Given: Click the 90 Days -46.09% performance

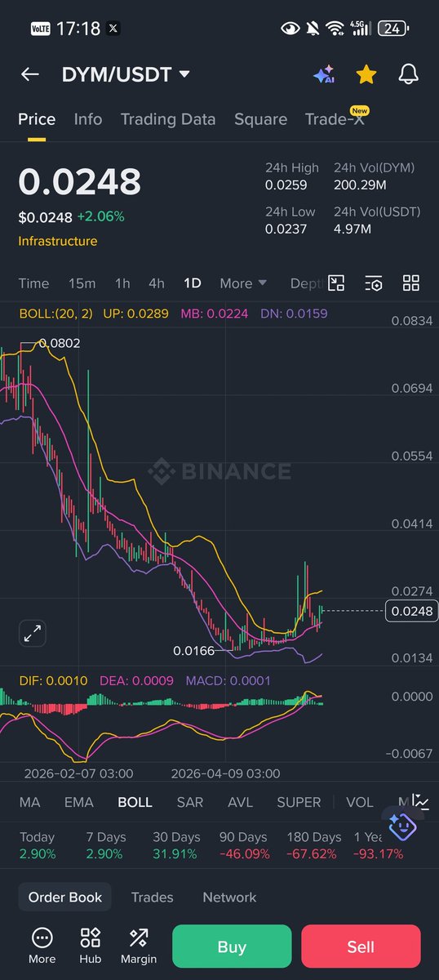Looking at the screenshot, I should pyautogui.click(x=243, y=845).
